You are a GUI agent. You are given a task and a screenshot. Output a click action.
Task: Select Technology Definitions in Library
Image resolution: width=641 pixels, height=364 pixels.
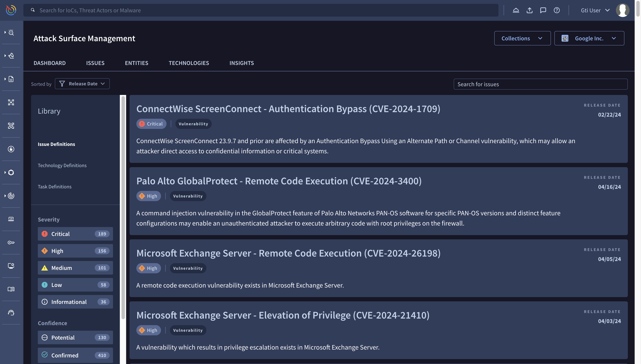point(62,165)
